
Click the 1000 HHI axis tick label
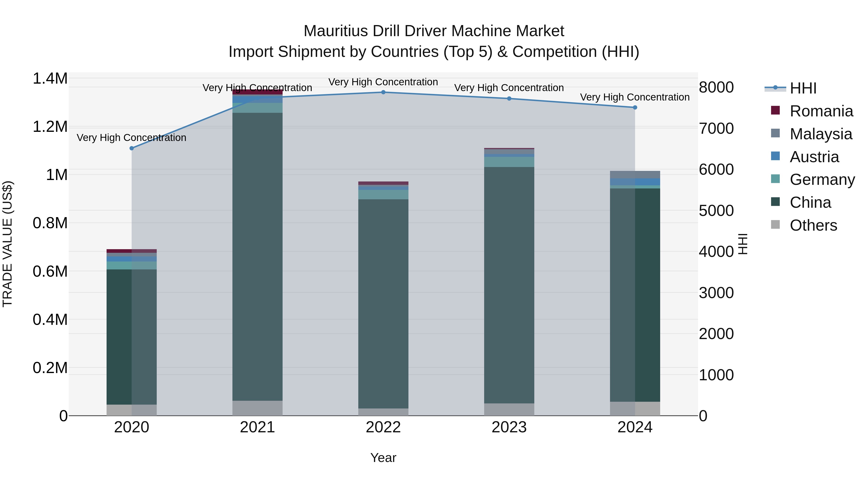click(716, 375)
